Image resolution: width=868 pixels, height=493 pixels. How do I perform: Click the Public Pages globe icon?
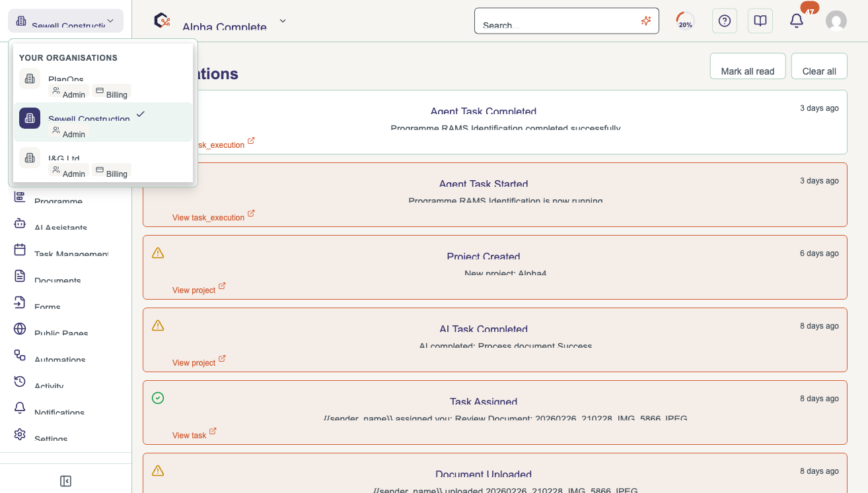tap(20, 329)
